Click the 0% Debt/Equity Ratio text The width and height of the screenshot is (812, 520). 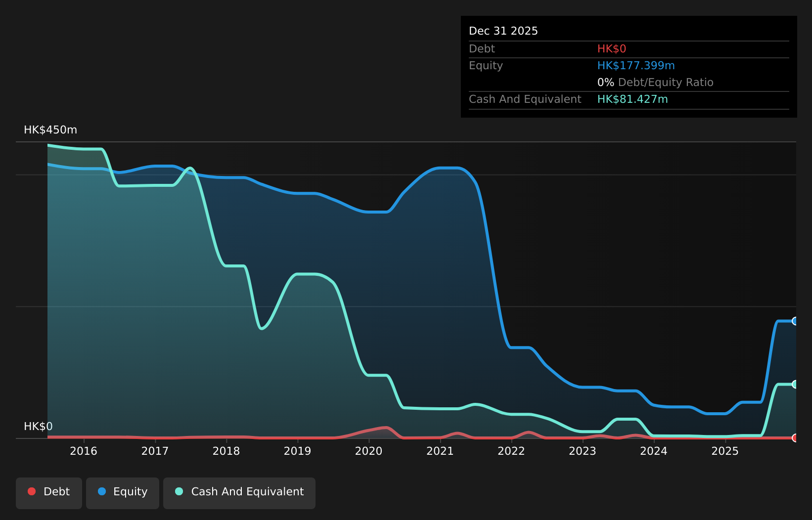click(x=655, y=83)
